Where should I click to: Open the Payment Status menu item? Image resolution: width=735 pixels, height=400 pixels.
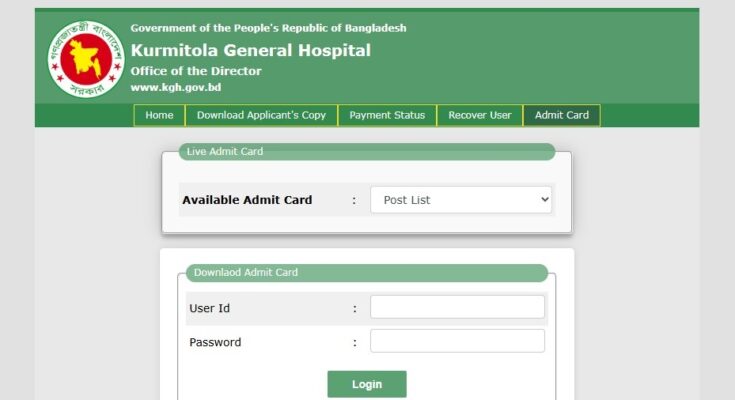pos(387,115)
